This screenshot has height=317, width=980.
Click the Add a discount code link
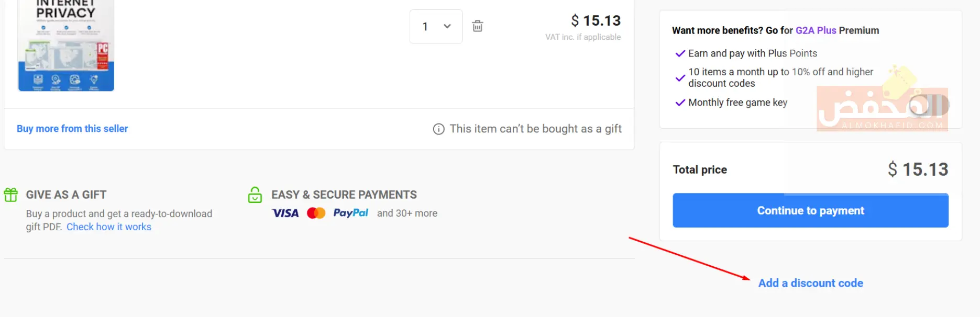pos(810,283)
